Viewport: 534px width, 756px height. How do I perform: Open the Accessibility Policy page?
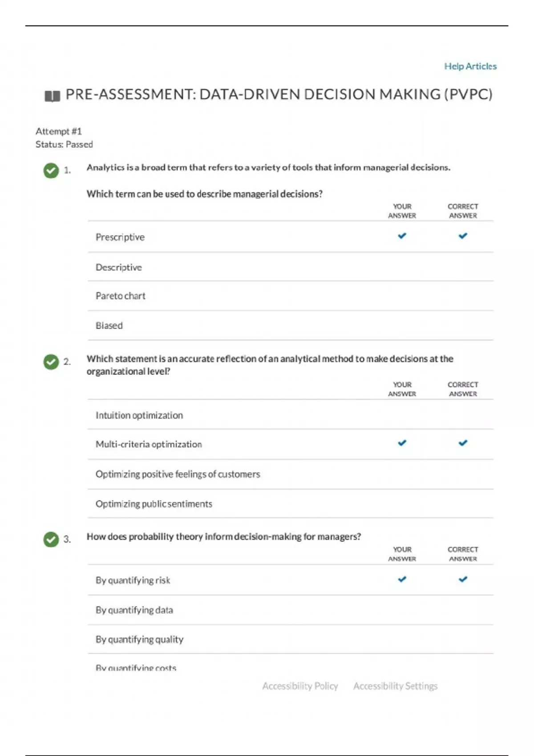[301, 686]
